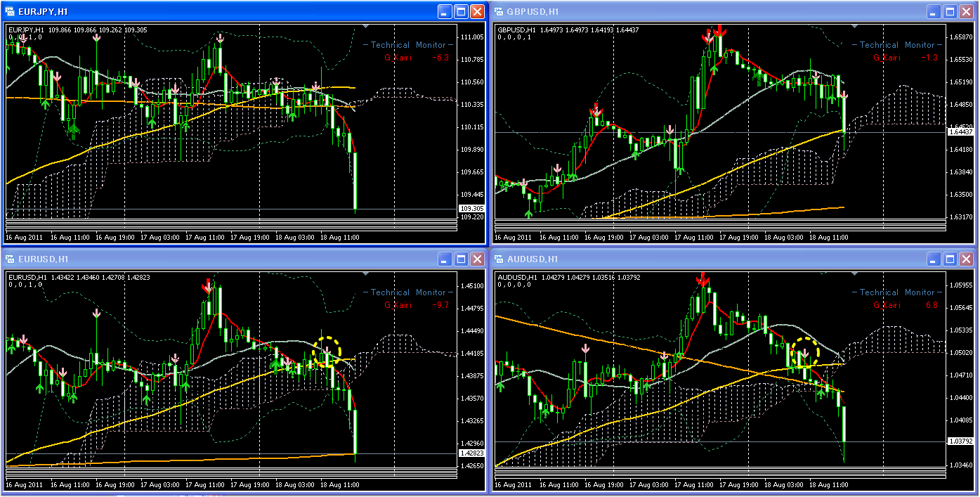Click the 109.305 current price label
980x497 pixels.
pos(470,208)
